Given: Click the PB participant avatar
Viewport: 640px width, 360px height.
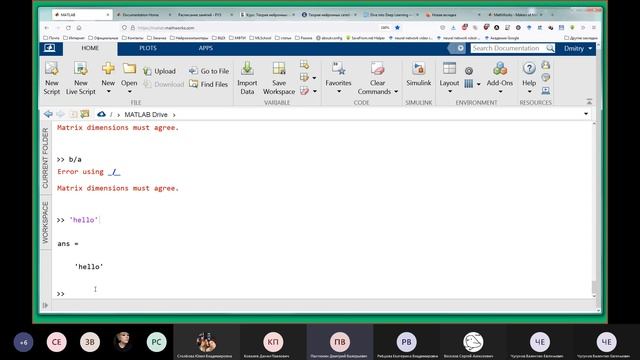Looking at the screenshot, I should (x=407, y=342).
